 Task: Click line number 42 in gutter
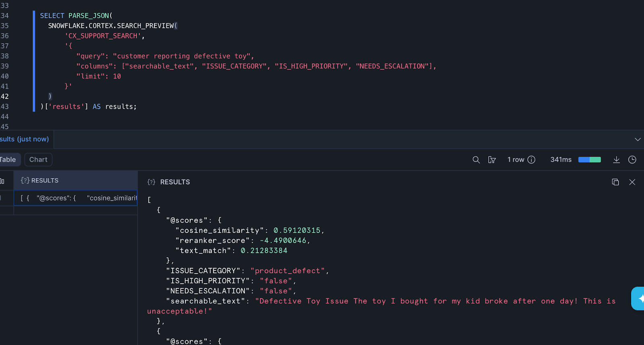[x=4, y=96]
